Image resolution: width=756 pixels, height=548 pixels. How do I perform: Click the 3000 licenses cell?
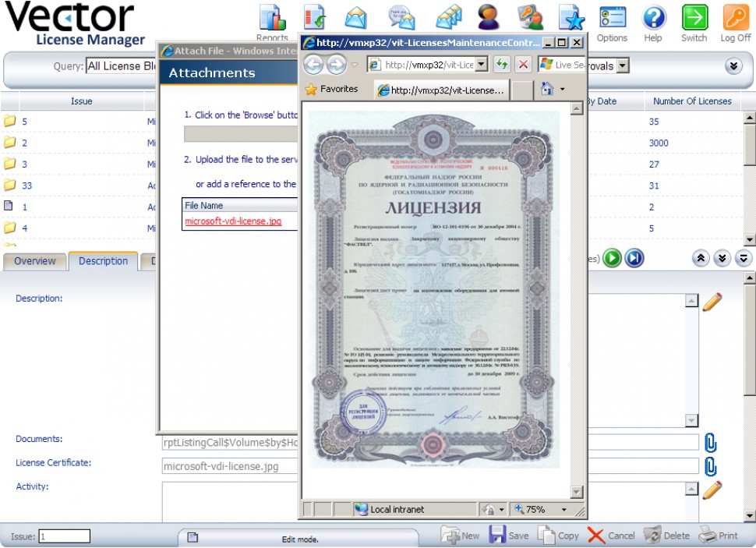point(659,143)
